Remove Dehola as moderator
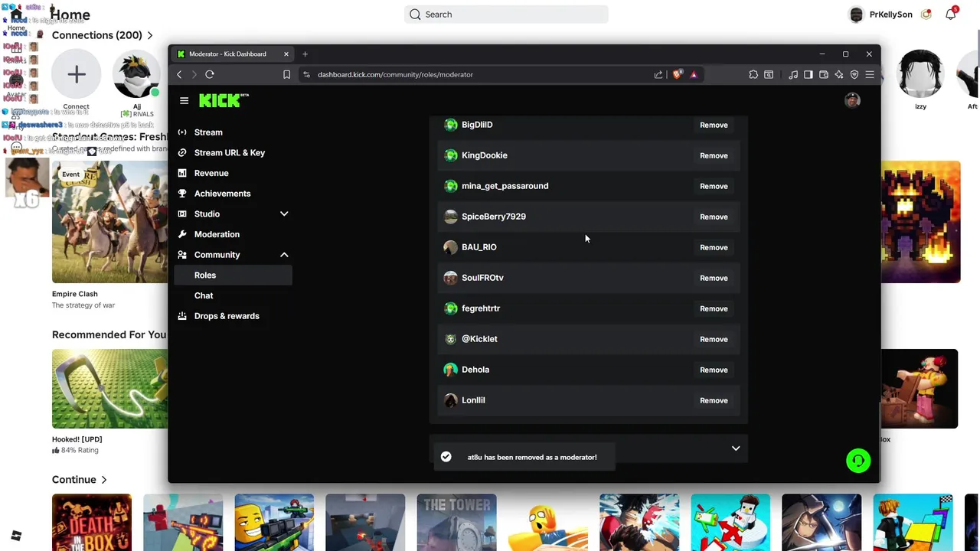980x551 pixels. (714, 370)
